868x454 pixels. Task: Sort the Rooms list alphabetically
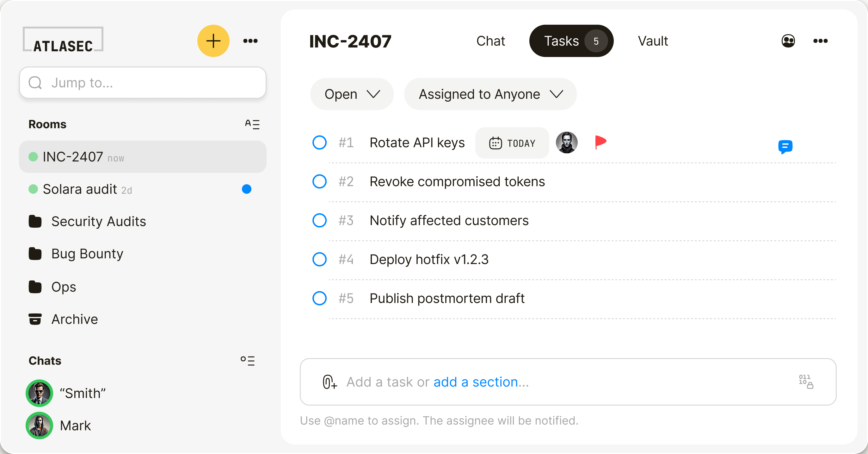[x=253, y=124]
